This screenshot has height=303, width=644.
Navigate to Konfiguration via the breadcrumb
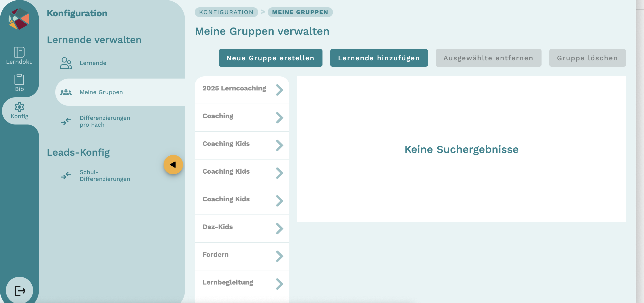(226, 12)
